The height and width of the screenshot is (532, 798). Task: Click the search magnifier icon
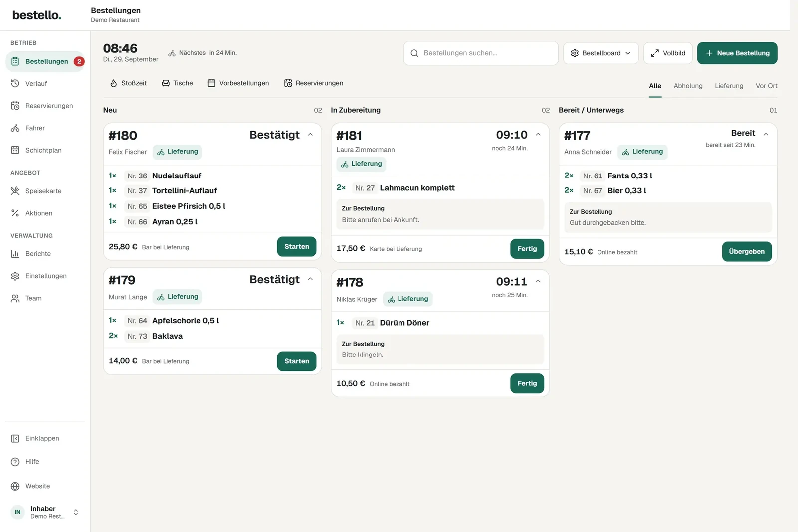tap(414, 53)
